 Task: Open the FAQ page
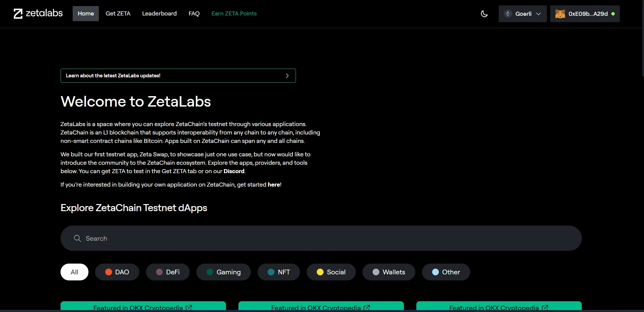[194, 13]
